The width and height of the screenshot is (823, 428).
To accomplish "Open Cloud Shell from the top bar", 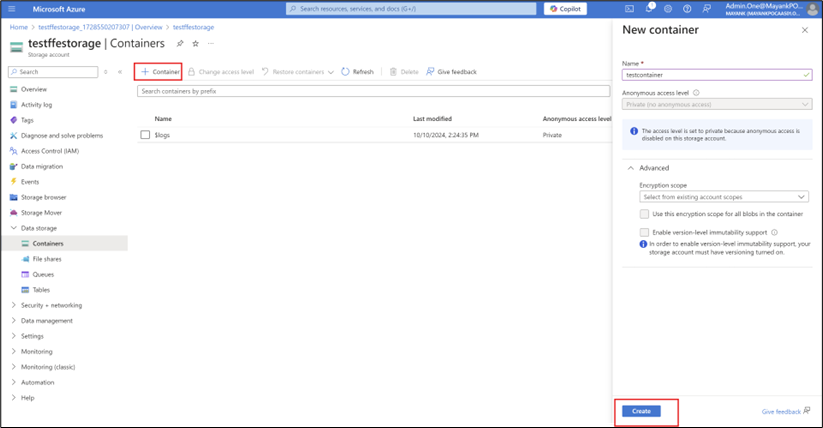I will [x=629, y=9].
